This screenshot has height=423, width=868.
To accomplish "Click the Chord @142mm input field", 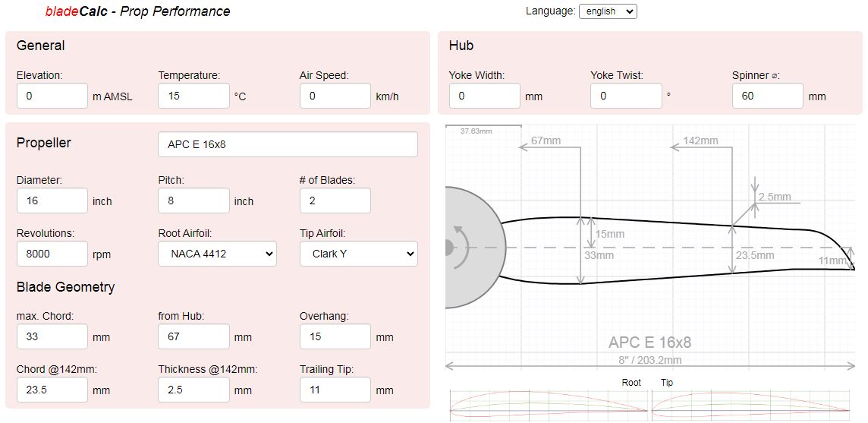I will click(52, 390).
